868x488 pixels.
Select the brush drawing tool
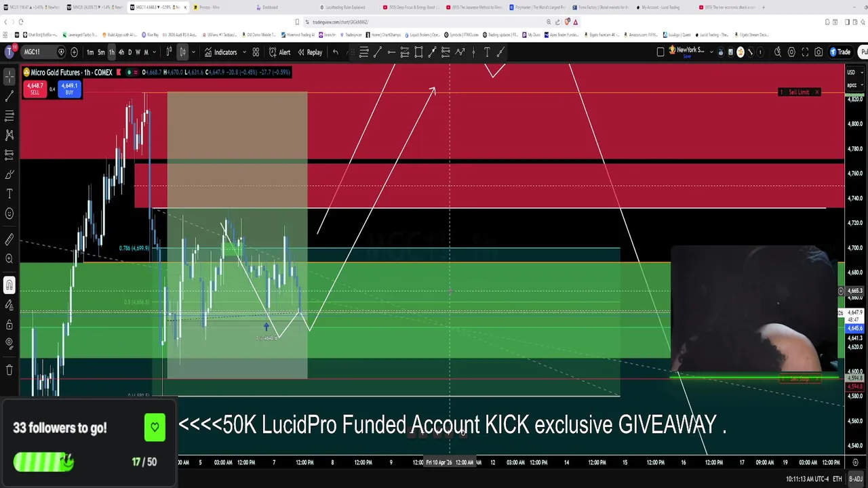pos(9,175)
